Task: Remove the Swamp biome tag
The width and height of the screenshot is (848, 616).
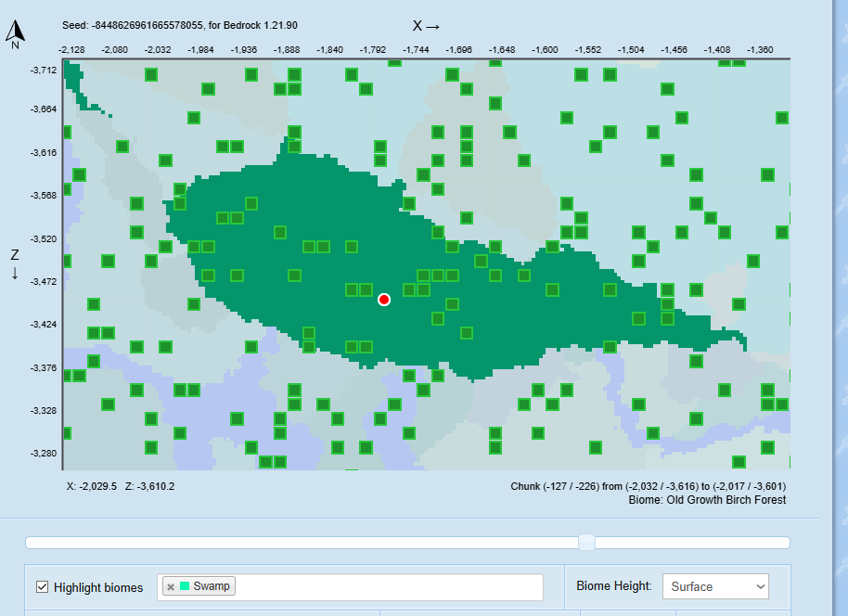Action: (171, 586)
